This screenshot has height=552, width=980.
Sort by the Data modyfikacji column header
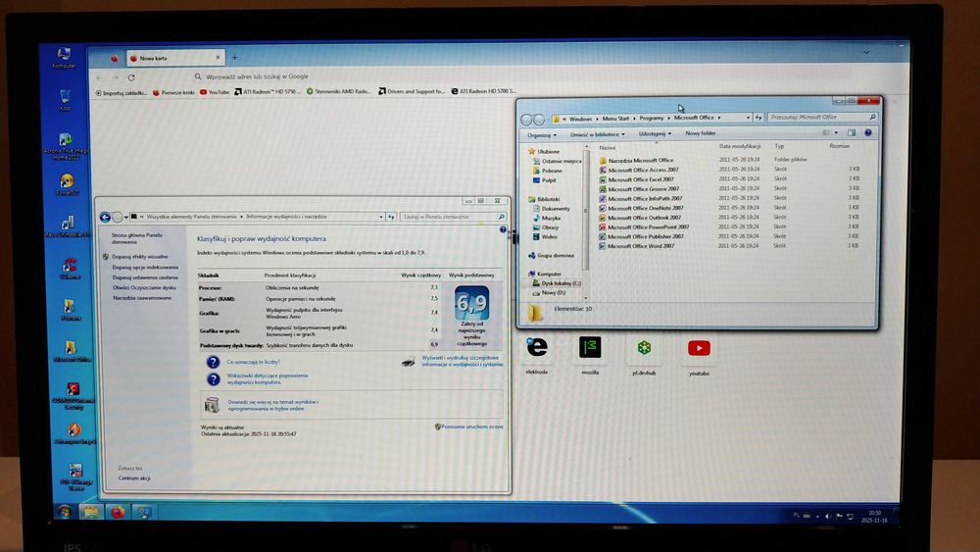pyautogui.click(x=739, y=146)
